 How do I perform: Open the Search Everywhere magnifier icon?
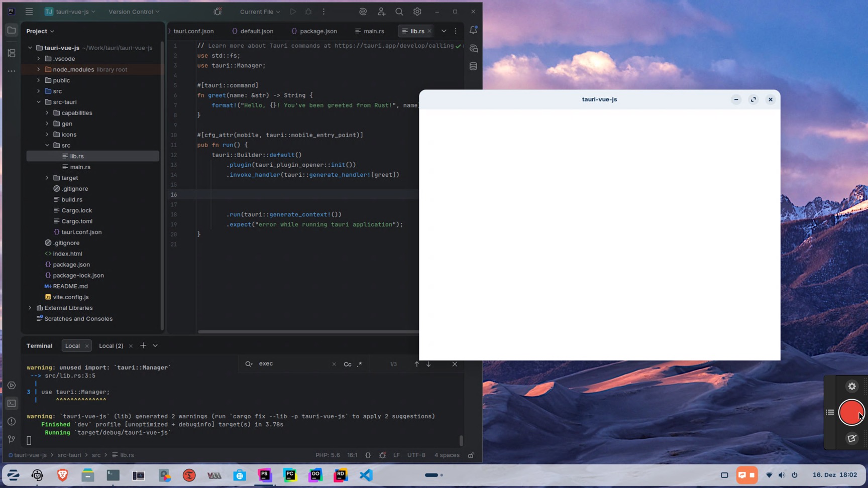(399, 11)
